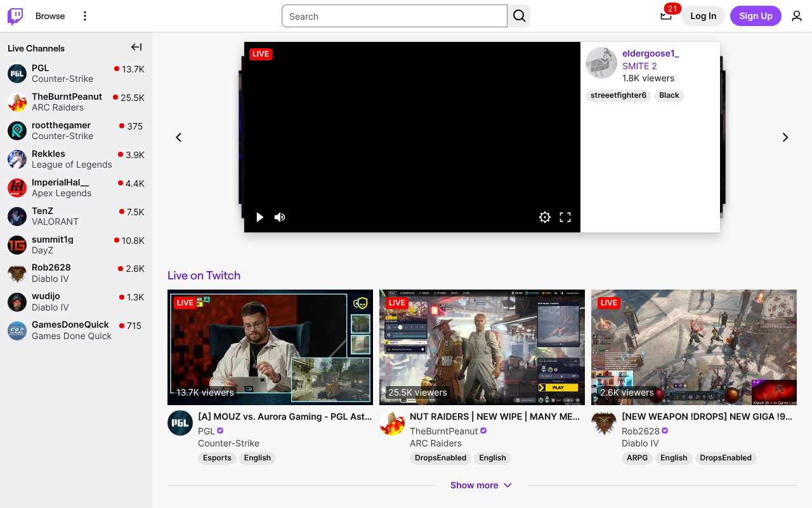Screen dimensions: 812x508
Task: Select Esports tag on PGL card
Action: (x=217, y=458)
